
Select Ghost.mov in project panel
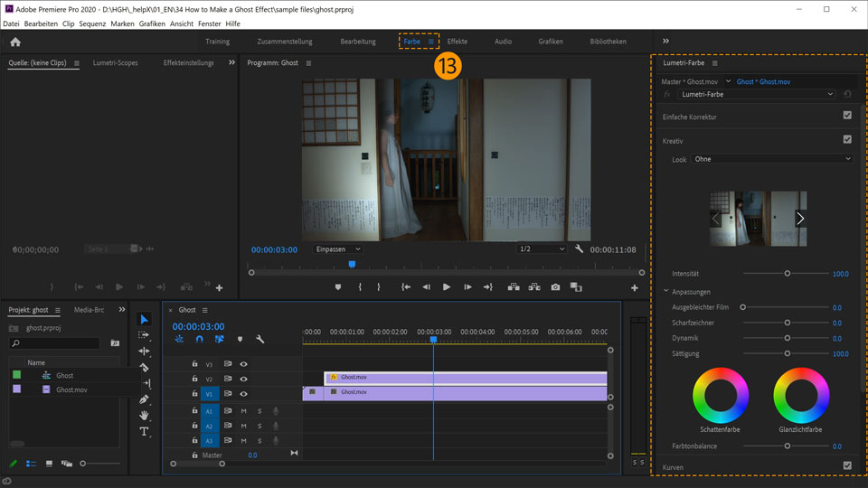pyautogui.click(x=71, y=389)
